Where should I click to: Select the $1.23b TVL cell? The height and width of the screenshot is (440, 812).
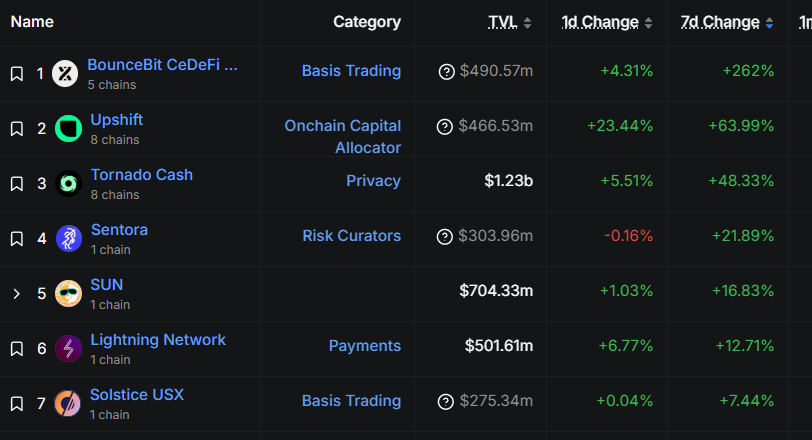509,181
